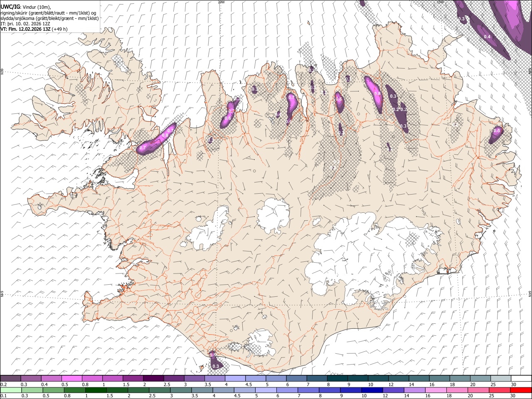Select the bright pink upper swatch starting at 0.5

pyautogui.click(x=72, y=379)
